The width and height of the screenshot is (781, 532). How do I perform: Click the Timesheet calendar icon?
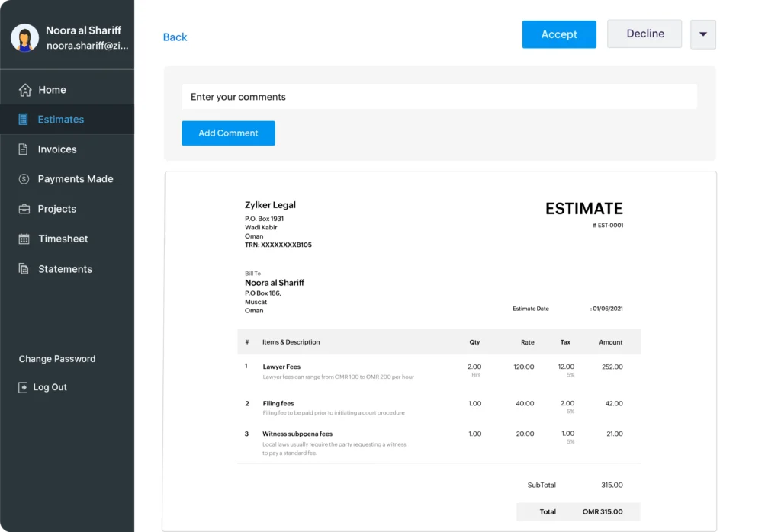[x=24, y=239]
